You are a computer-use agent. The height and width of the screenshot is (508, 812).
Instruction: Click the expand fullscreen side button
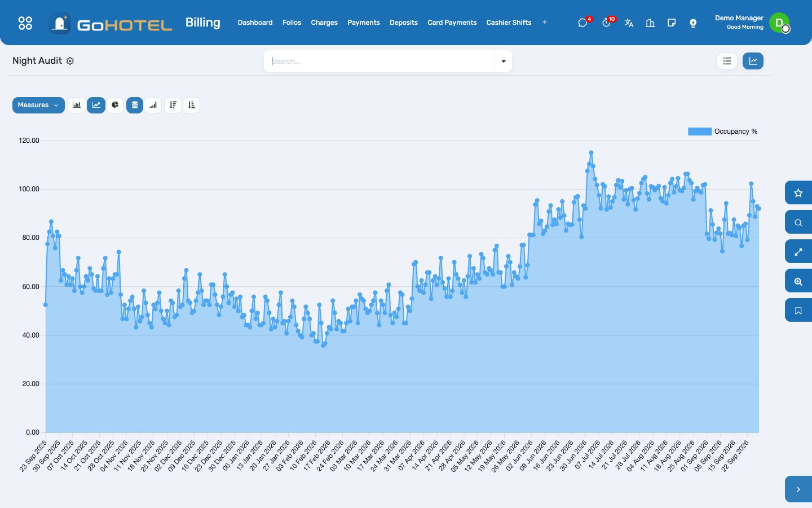point(798,252)
